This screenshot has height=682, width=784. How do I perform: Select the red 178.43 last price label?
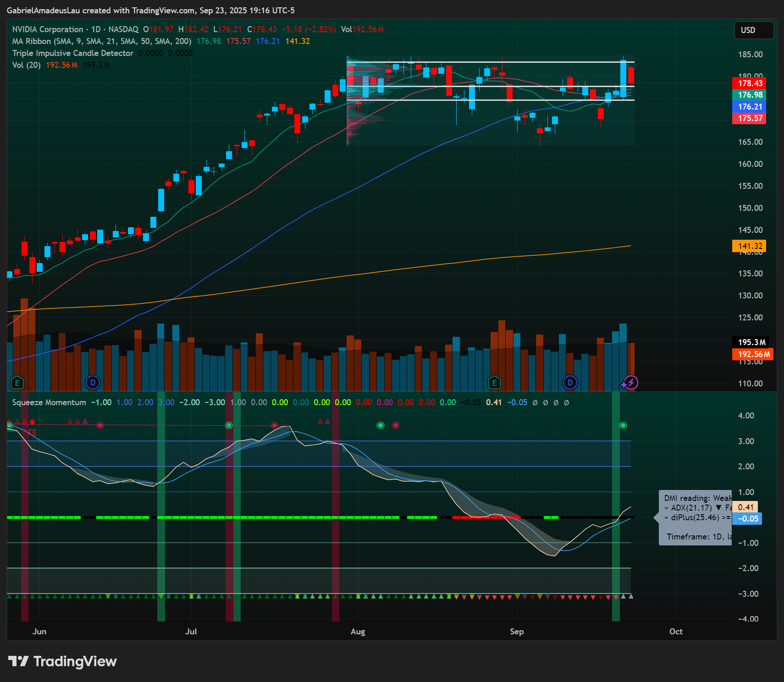749,83
